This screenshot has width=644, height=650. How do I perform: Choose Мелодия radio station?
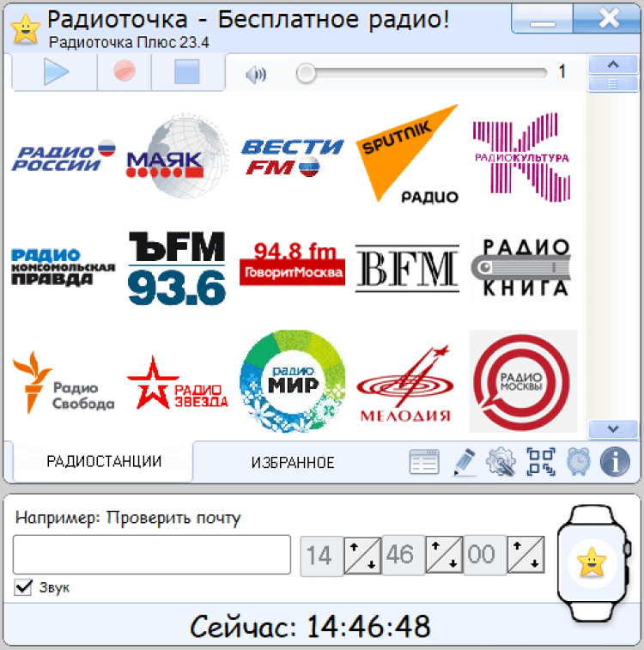tap(406, 384)
